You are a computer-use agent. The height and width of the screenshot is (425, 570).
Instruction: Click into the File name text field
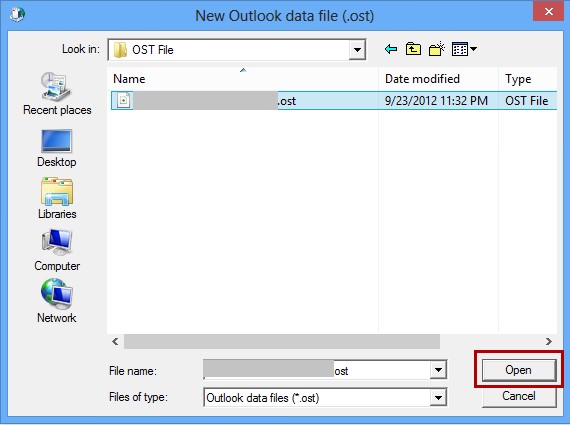coord(317,370)
